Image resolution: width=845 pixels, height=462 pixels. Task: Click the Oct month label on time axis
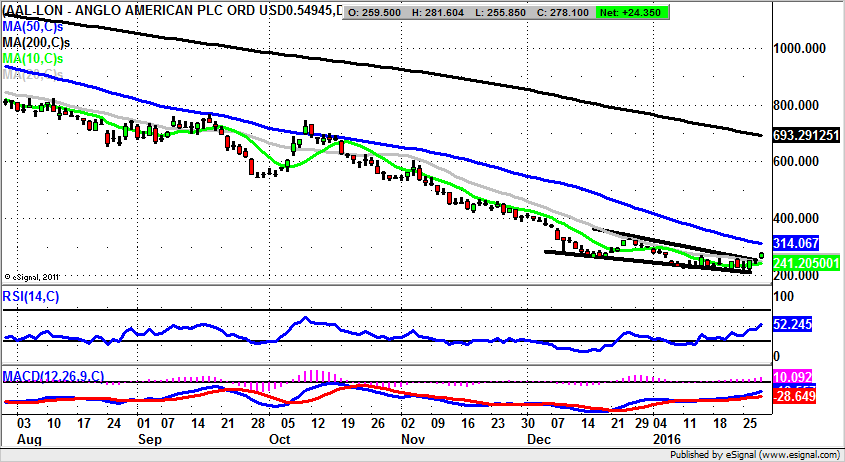pyautogui.click(x=280, y=438)
